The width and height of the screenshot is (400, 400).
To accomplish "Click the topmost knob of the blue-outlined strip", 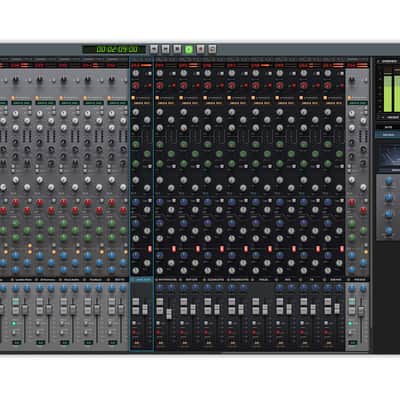I will [136, 73].
